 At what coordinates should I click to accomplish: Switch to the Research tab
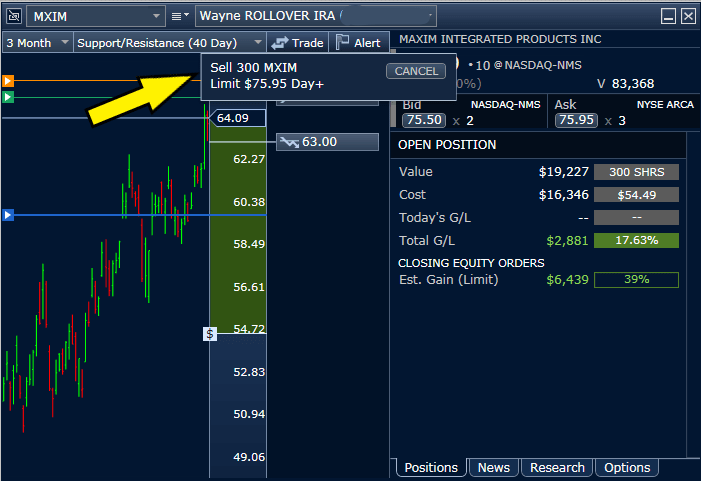pyautogui.click(x=557, y=467)
